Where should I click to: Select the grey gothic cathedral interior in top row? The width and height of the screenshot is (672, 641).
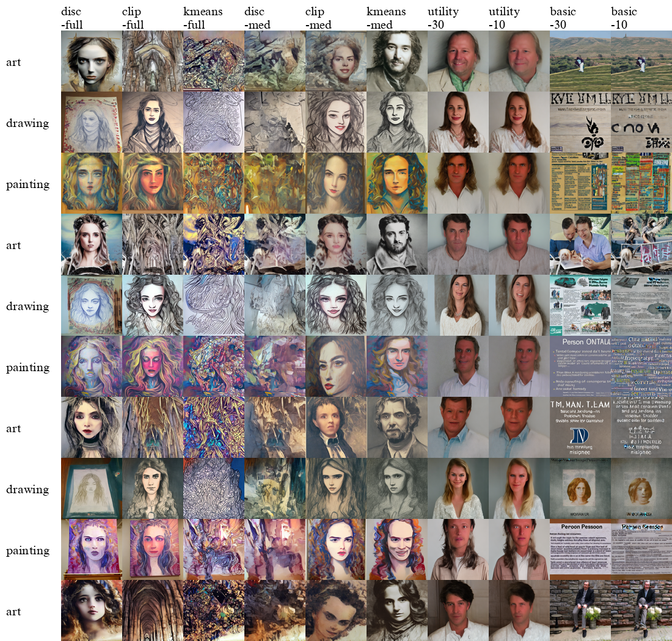[153, 61]
